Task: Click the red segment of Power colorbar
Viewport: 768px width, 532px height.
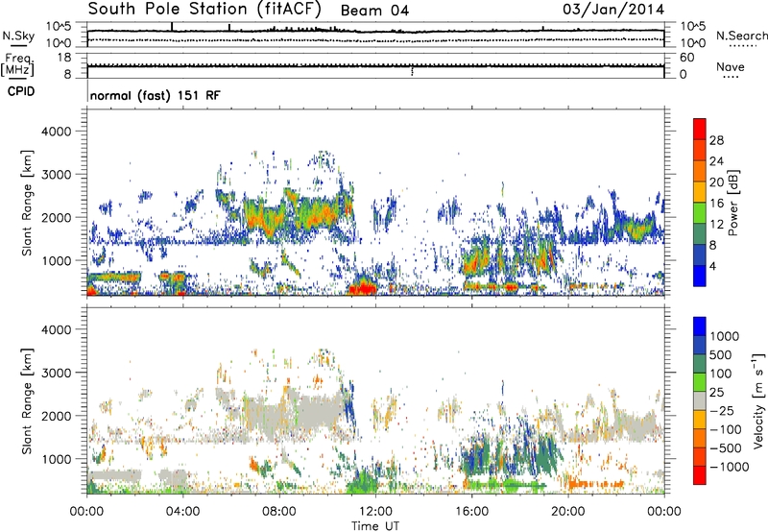Action: [700, 129]
